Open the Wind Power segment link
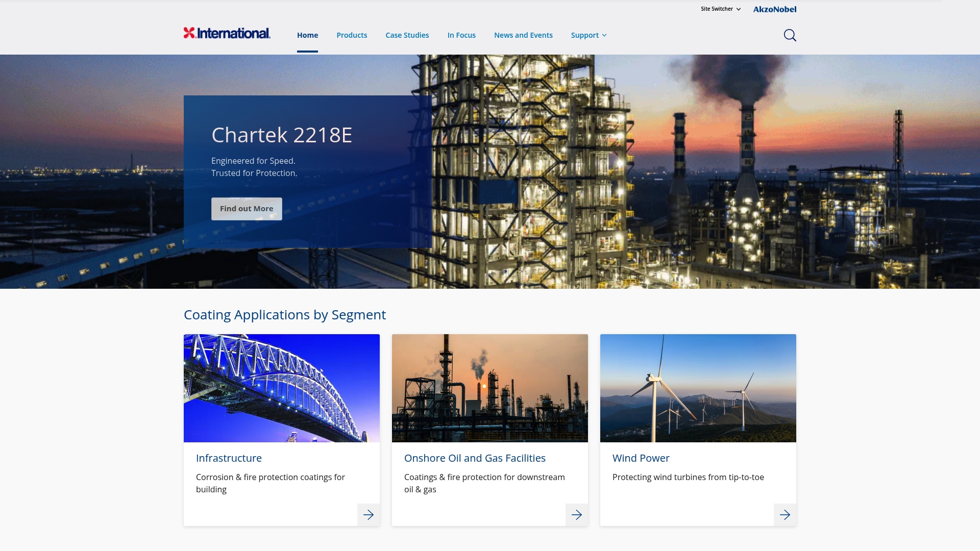The height and width of the screenshot is (551, 980). [640, 458]
